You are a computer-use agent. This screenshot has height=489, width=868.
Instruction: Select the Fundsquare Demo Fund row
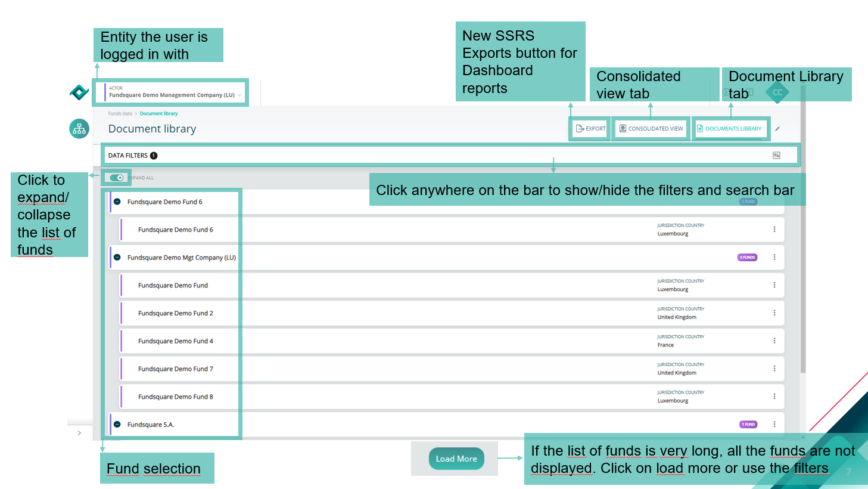452,285
